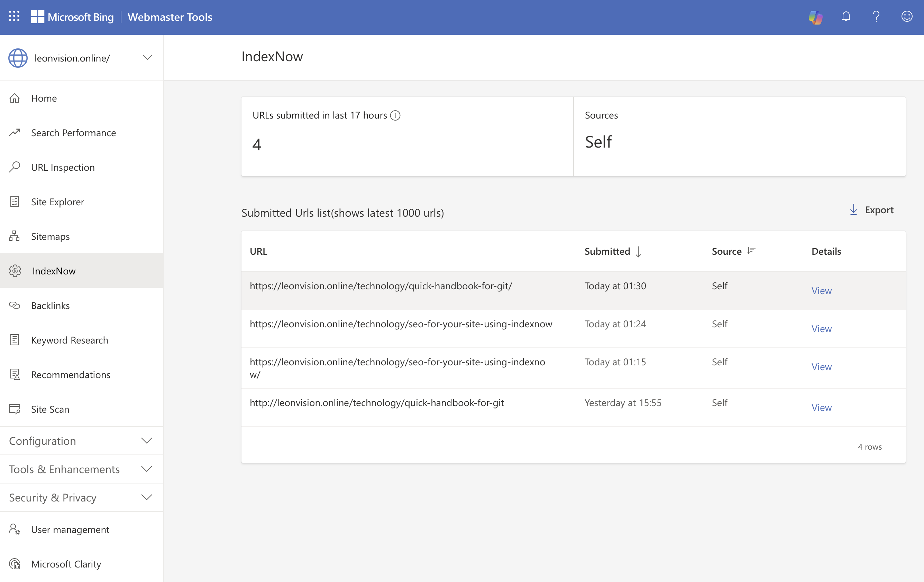This screenshot has width=924, height=582.
Task: Expand Tools & Enhancements section
Action: coord(147,469)
